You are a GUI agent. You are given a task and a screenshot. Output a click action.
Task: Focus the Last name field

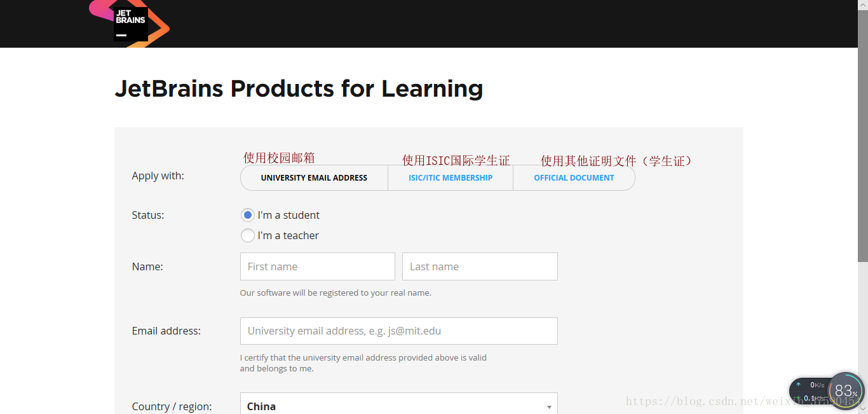(x=480, y=266)
